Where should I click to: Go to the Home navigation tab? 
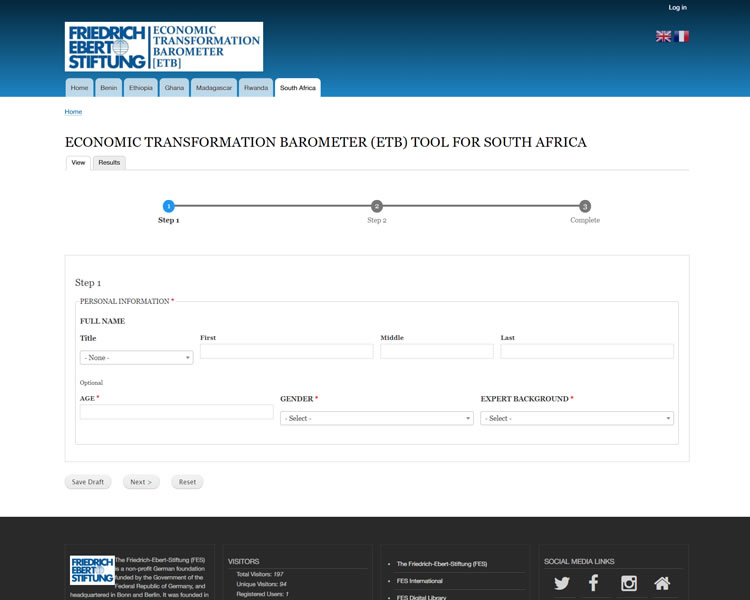point(79,88)
